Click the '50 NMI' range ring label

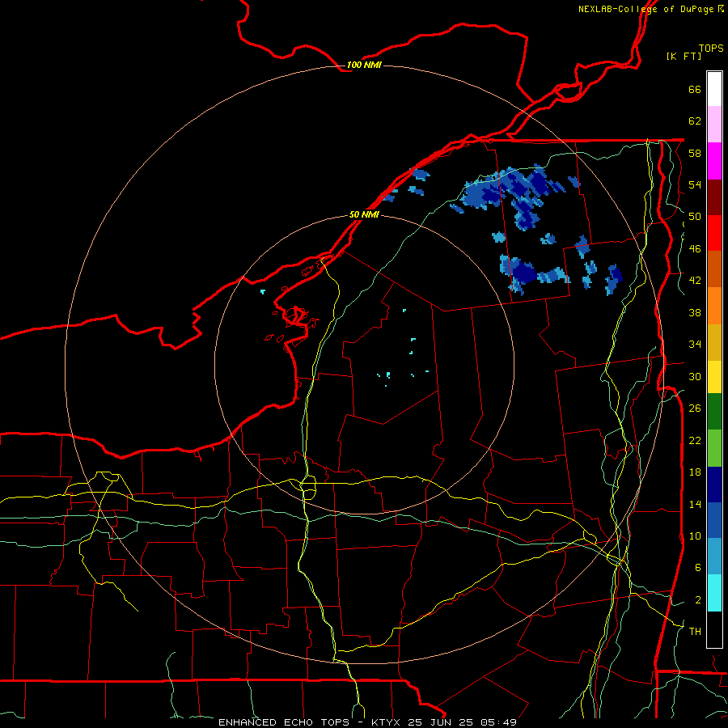coord(364,214)
